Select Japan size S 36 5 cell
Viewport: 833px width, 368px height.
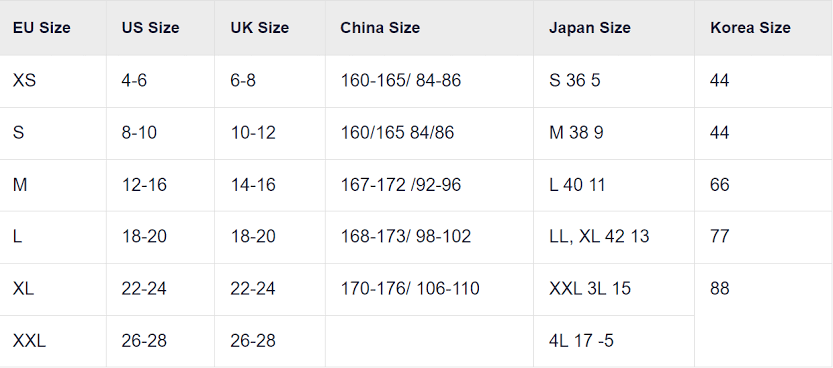(614, 81)
